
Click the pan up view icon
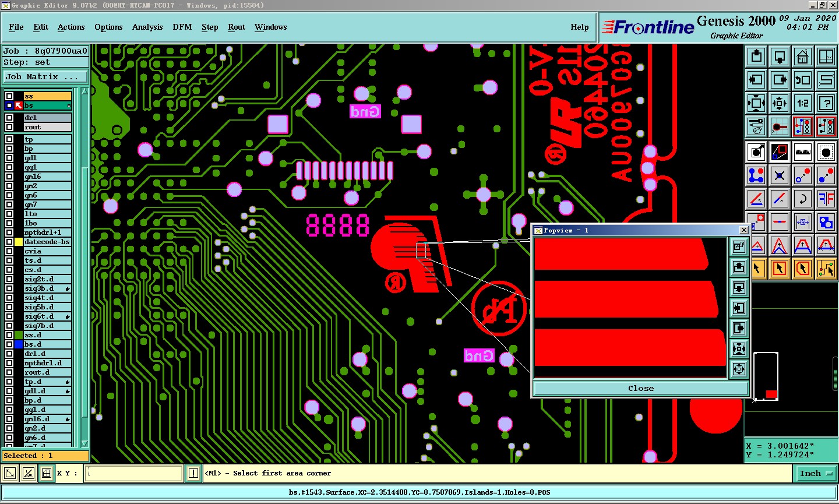coord(756,57)
